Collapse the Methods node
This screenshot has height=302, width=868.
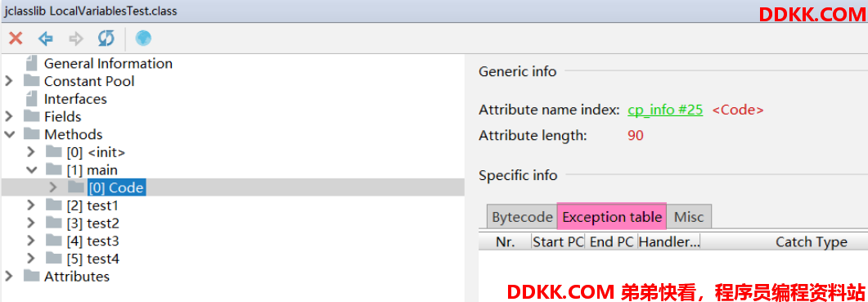click(x=9, y=134)
